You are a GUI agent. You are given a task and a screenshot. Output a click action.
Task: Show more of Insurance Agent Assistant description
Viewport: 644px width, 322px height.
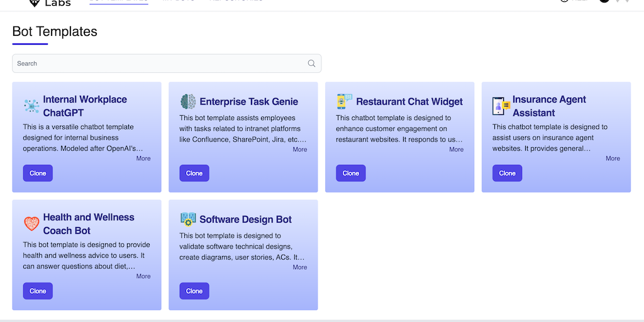613,158
